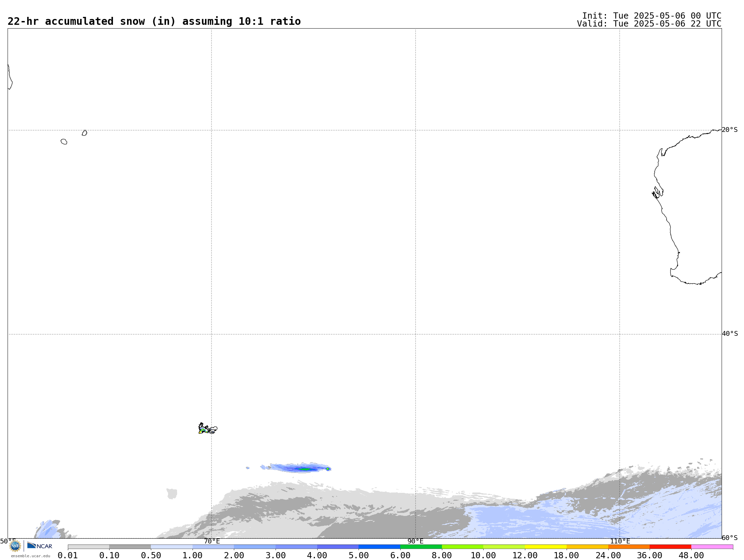Click the NSF logo icon

15,546
